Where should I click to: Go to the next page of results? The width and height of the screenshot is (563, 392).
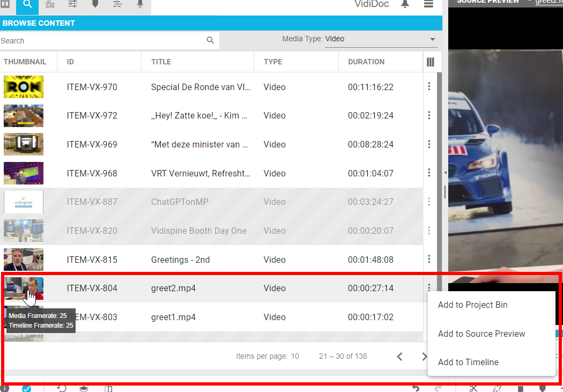425,356
